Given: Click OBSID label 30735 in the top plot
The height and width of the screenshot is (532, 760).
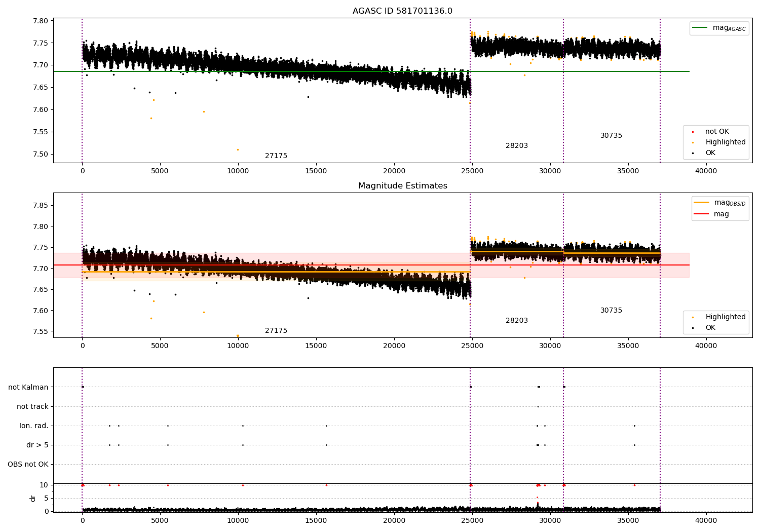Looking at the screenshot, I should click(611, 136).
